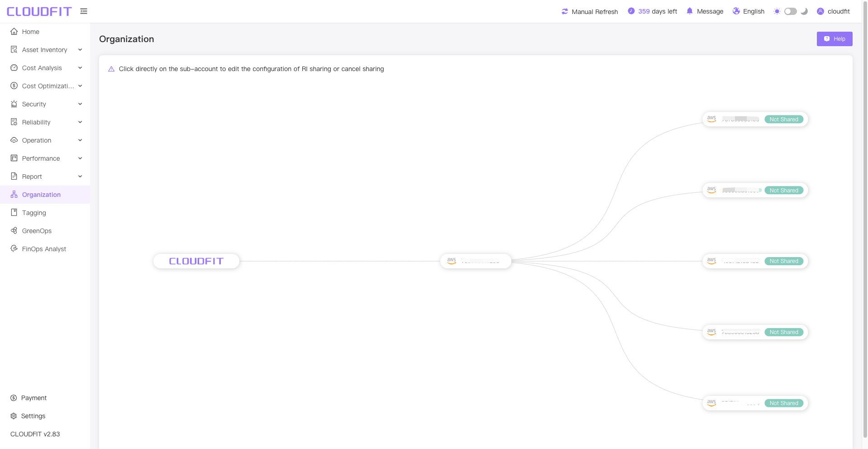Expand the Security chevron
The image size is (868, 449).
pyautogui.click(x=80, y=104)
